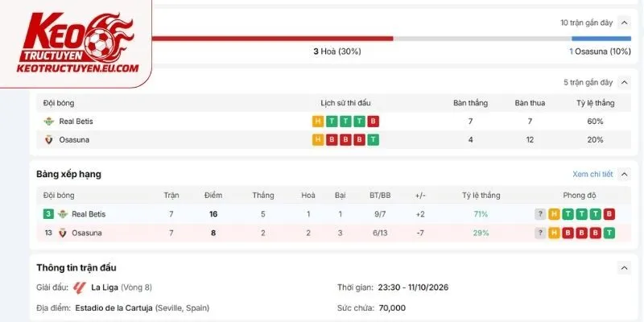This screenshot has width=644, height=322.
Task: Click 'Thắng' column header in standings
Action: [263, 196]
